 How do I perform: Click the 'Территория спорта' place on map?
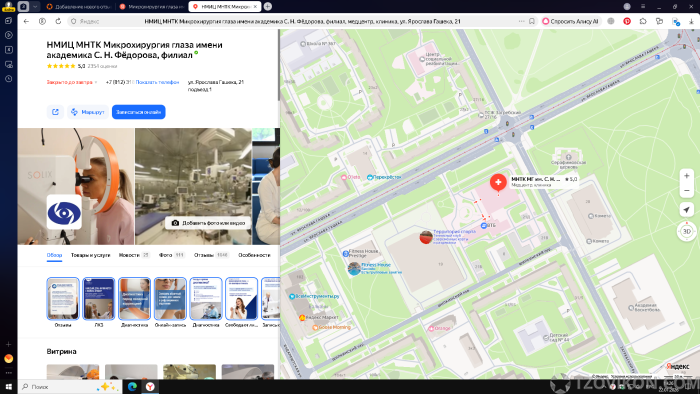point(448,236)
